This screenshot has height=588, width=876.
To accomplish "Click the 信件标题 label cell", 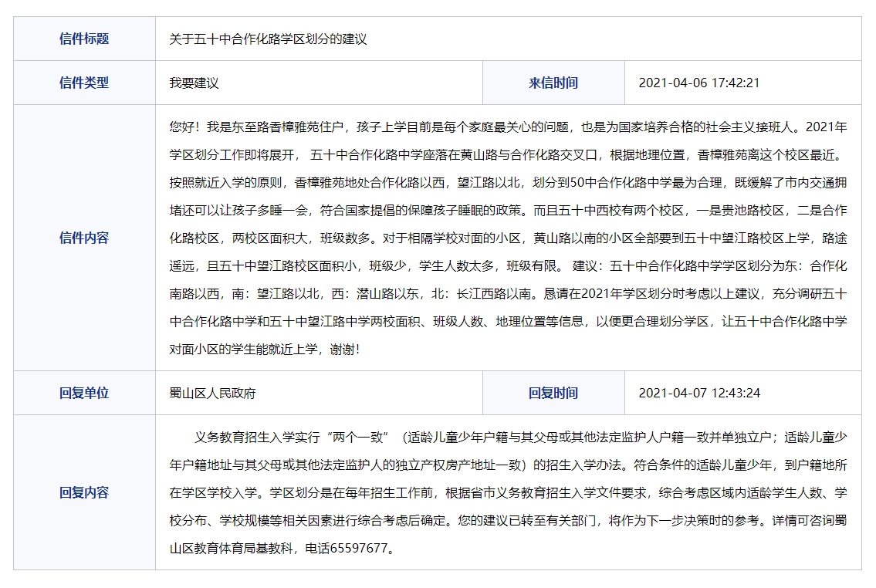I will point(84,39).
